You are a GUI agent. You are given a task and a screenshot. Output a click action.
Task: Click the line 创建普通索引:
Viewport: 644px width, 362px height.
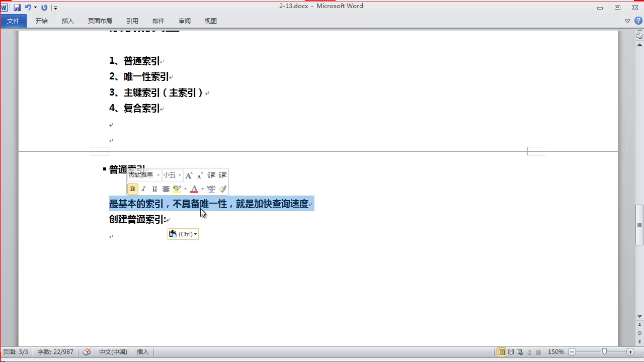pyautogui.click(x=137, y=220)
